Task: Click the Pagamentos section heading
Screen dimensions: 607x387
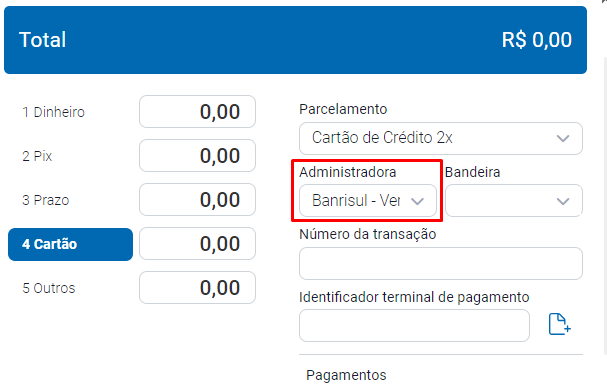Action: pos(346,375)
